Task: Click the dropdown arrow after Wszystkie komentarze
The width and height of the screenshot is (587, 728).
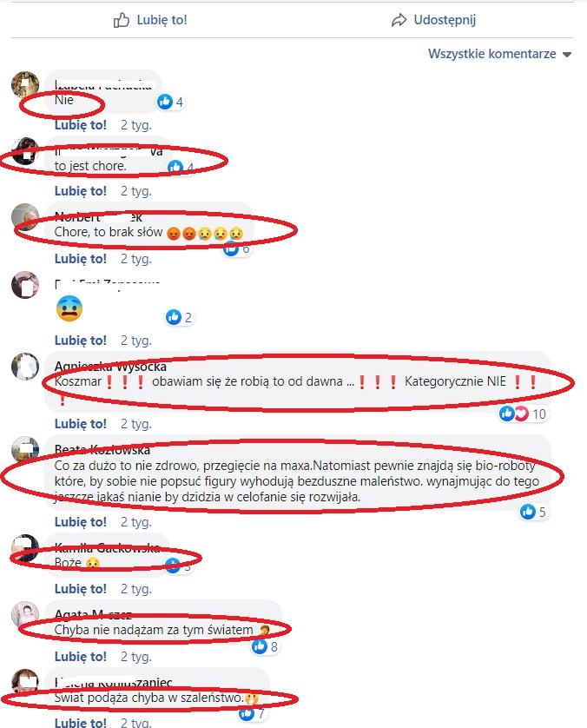Action: pyautogui.click(x=566, y=55)
